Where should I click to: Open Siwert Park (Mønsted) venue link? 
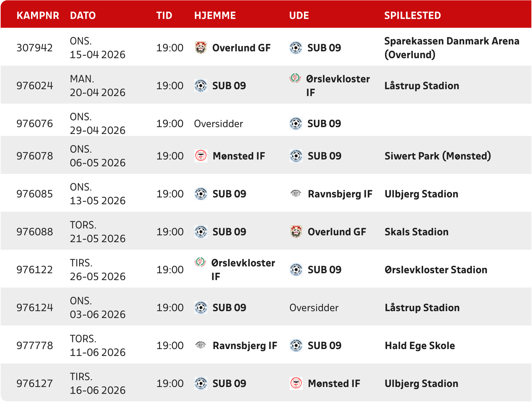point(437,156)
